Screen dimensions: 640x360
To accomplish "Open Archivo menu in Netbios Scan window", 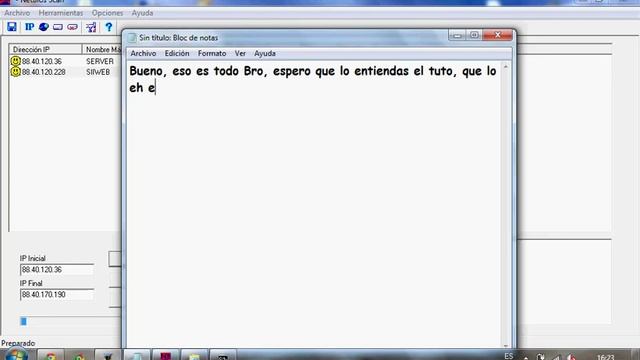I will coord(17,13).
